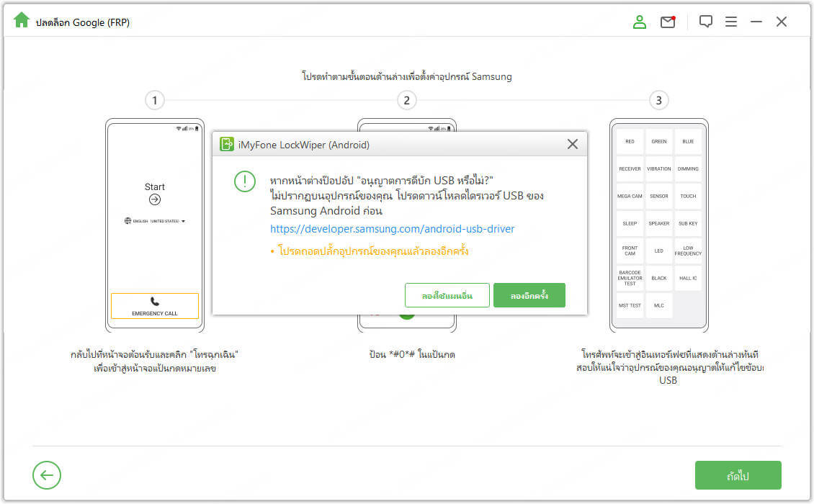Click the SENSOR tile
Screen dimensions: 814x504
(659, 197)
